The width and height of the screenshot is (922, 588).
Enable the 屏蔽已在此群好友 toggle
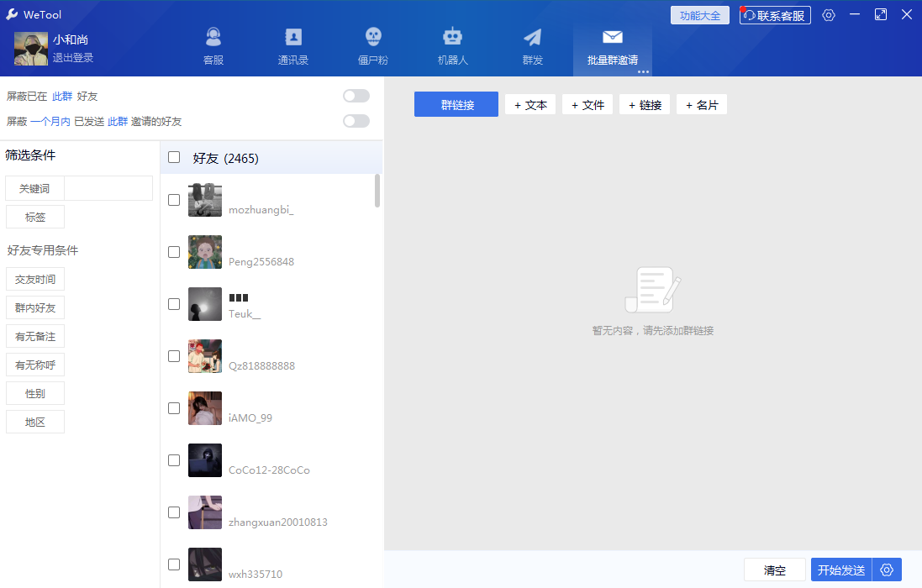pos(356,96)
